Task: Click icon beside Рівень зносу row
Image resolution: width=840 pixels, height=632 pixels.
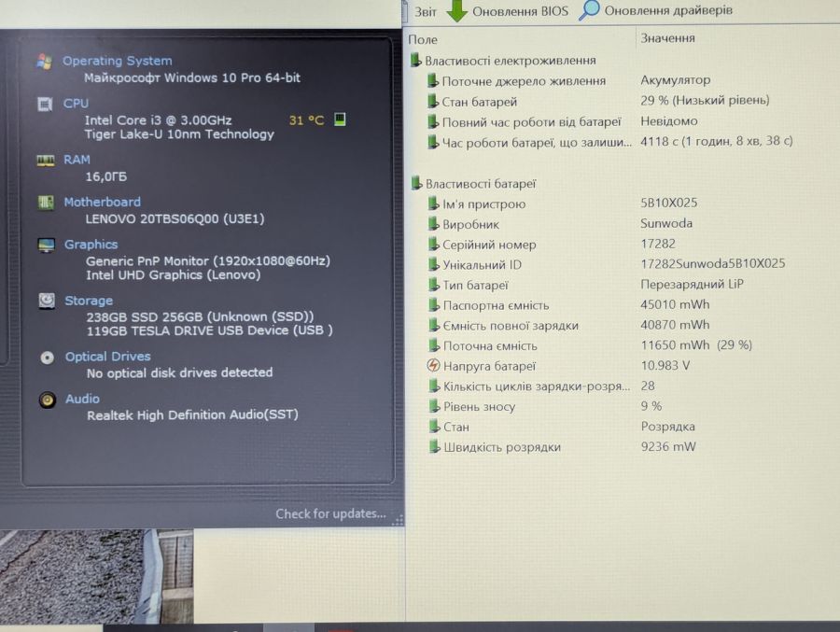Action: click(434, 406)
